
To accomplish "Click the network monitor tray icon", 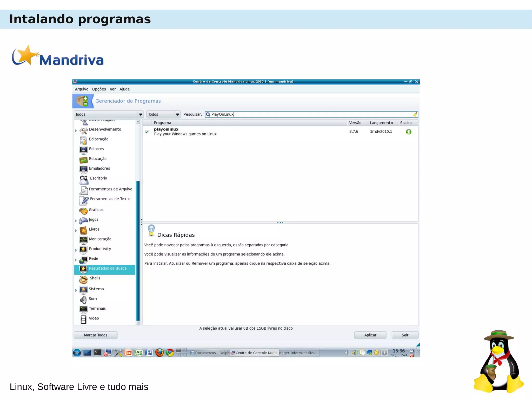I will (x=369, y=353).
